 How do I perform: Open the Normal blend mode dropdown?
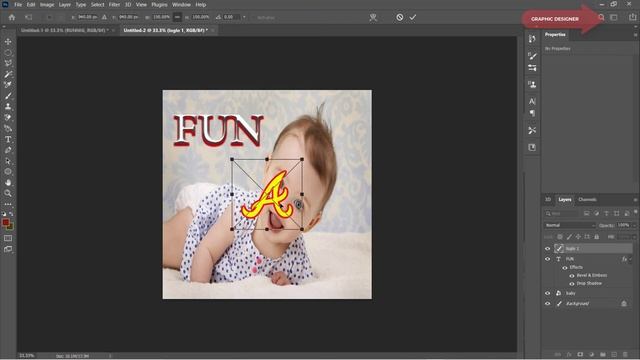[x=570, y=225]
